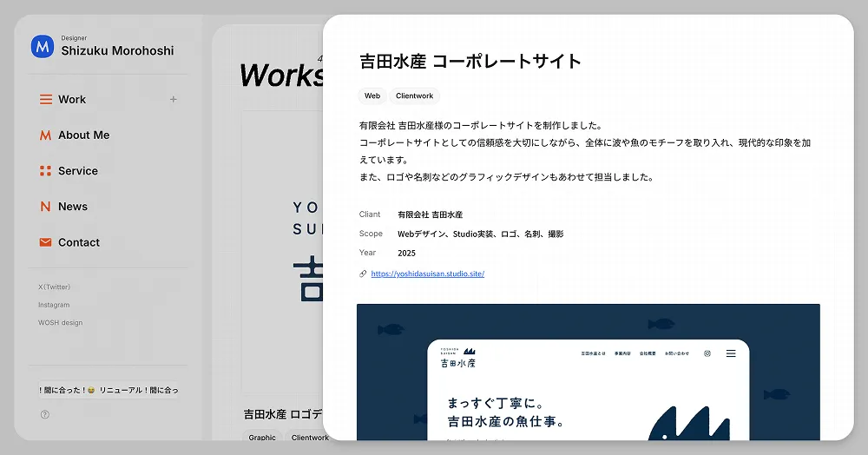Image resolution: width=868 pixels, height=455 pixels.
Task: Click the orange N icon beside News
Action: pyautogui.click(x=46, y=207)
